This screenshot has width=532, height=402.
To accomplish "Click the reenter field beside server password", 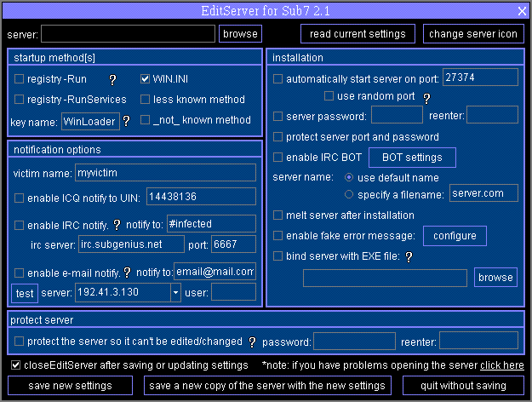I will (492, 114).
